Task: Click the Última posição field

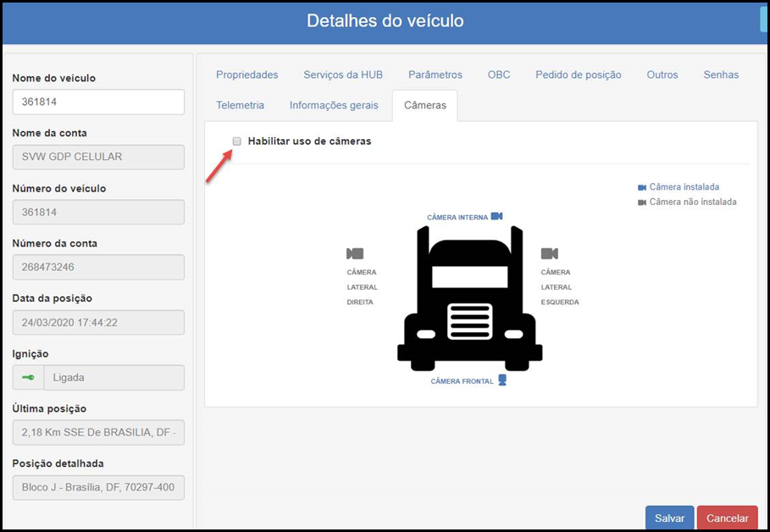Action: (x=98, y=432)
